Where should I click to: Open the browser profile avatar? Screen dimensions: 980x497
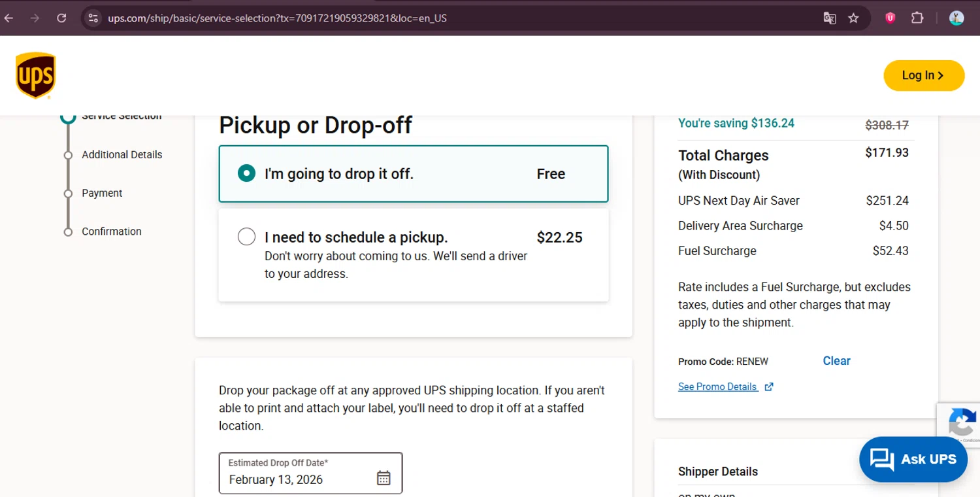[956, 18]
